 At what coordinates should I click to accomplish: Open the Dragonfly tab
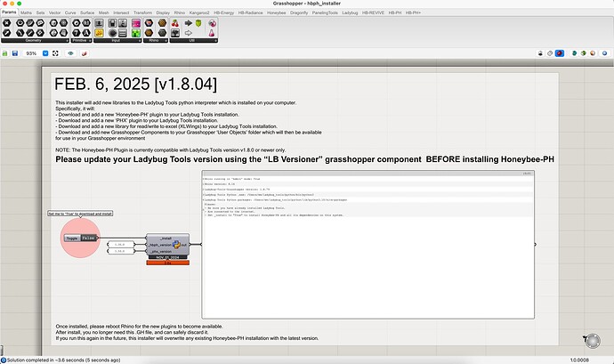pyautogui.click(x=299, y=12)
